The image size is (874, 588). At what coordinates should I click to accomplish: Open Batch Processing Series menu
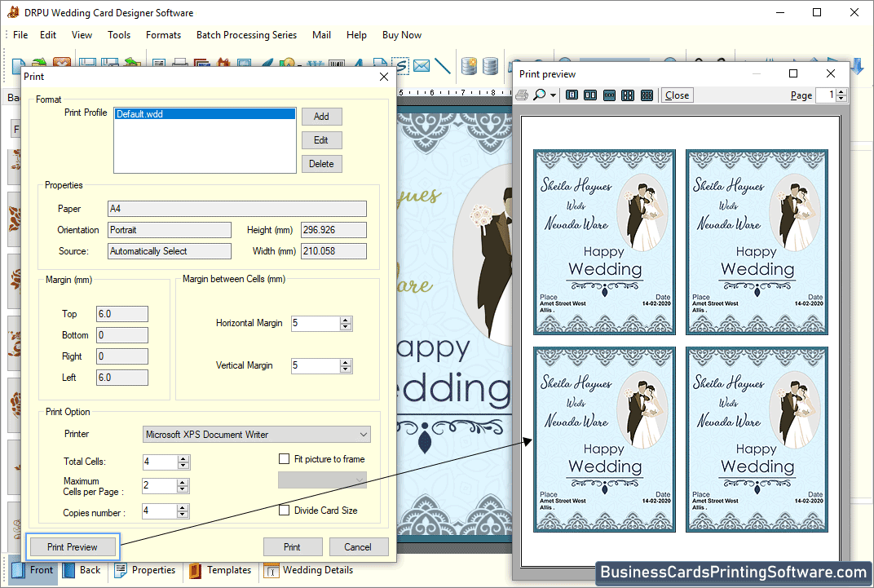(x=246, y=34)
